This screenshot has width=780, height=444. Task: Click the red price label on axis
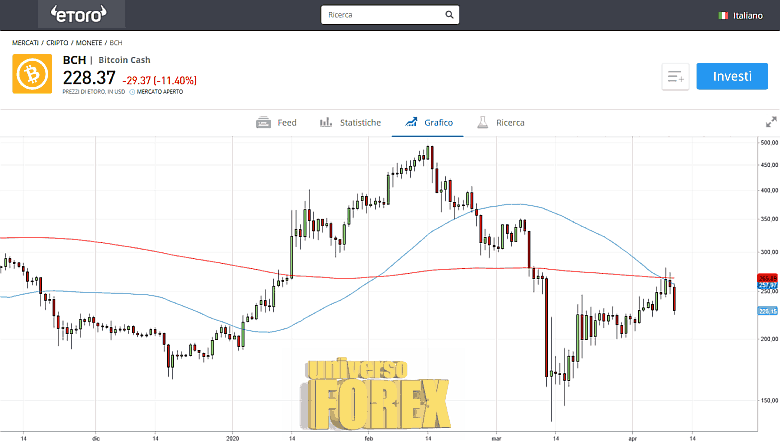pyautogui.click(x=768, y=277)
